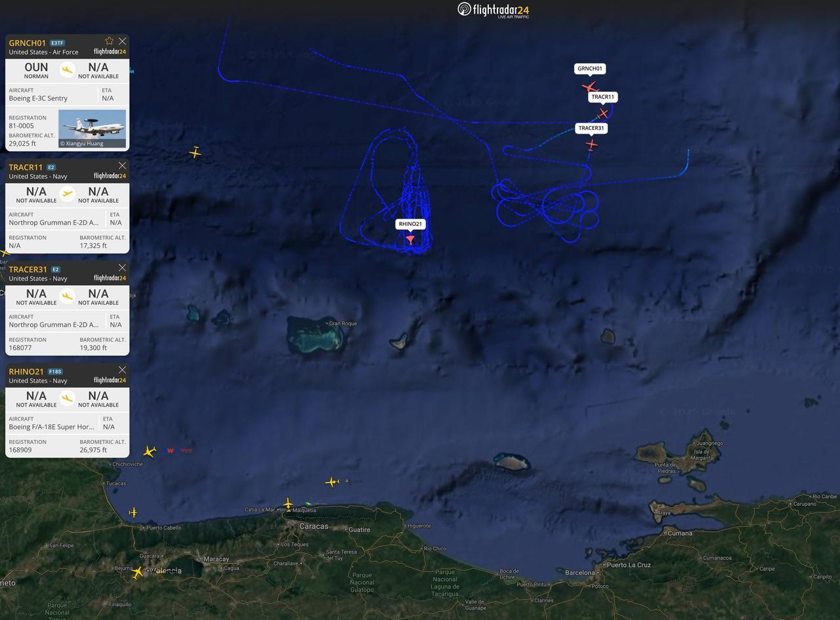Select the TRACR11 red aircraft on map
840x620 pixels.
pyautogui.click(x=603, y=114)
